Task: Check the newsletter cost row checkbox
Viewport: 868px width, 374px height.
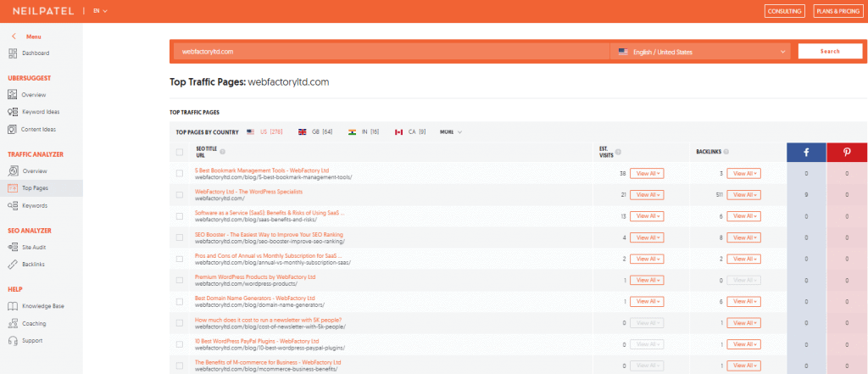Action: [180, 323]
